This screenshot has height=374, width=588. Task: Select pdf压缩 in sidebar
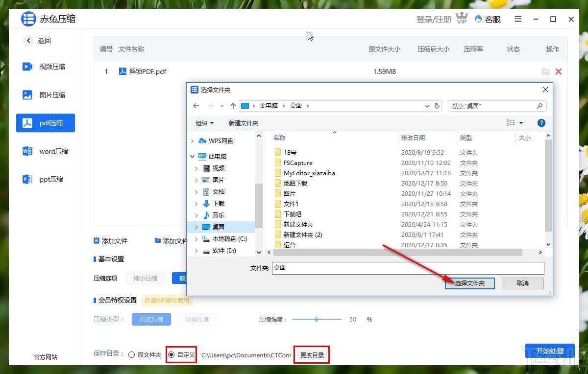coord(46,123)
